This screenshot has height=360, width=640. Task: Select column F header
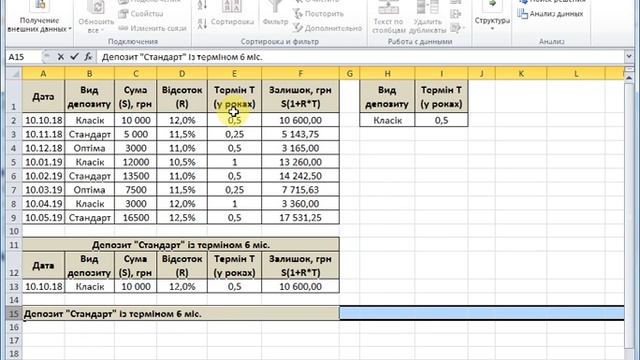[x=300, y=73]
